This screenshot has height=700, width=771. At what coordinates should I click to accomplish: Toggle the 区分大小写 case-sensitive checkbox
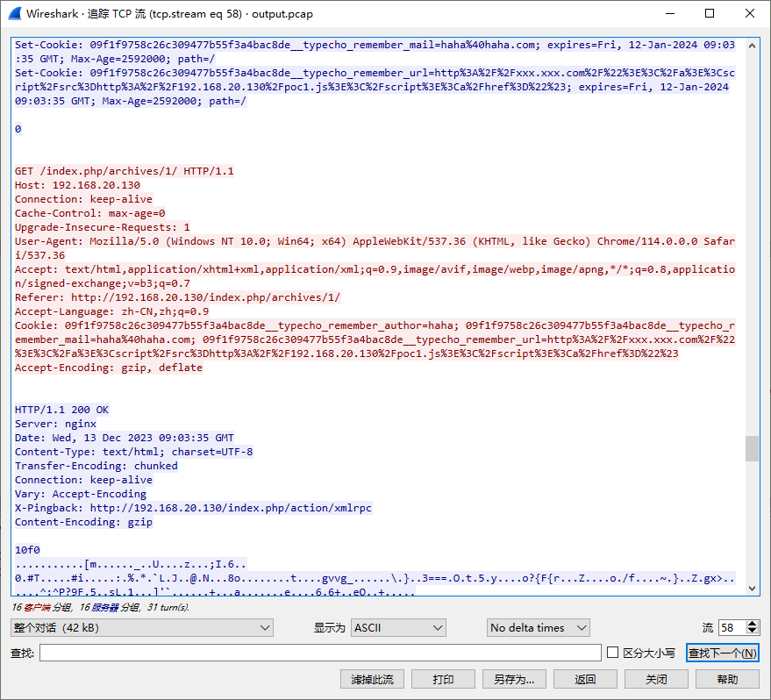click(613, 653)
